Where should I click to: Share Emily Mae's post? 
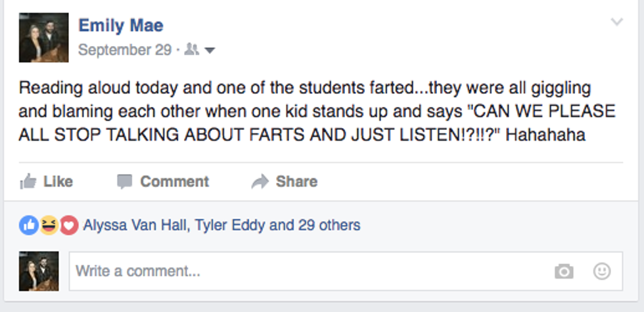pos(285,181)
